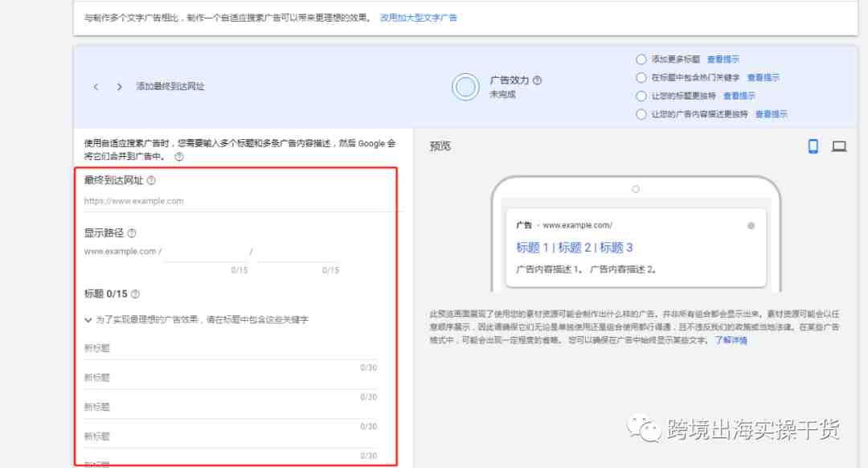Open help icon beside 广告效力

[537, 80]
